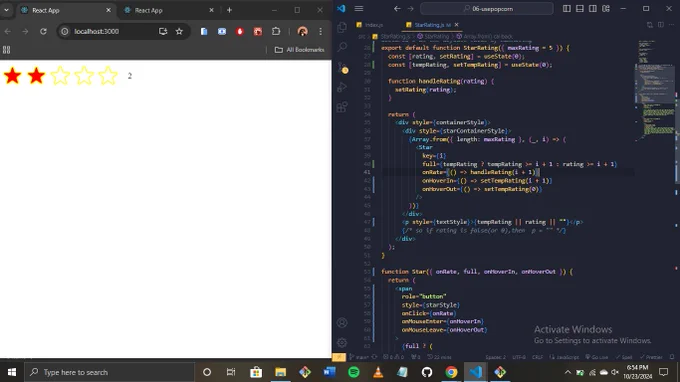Rate three stars in React app
Image resolution: width=680 pixels, height=382 pixels.
click(60, 76)
